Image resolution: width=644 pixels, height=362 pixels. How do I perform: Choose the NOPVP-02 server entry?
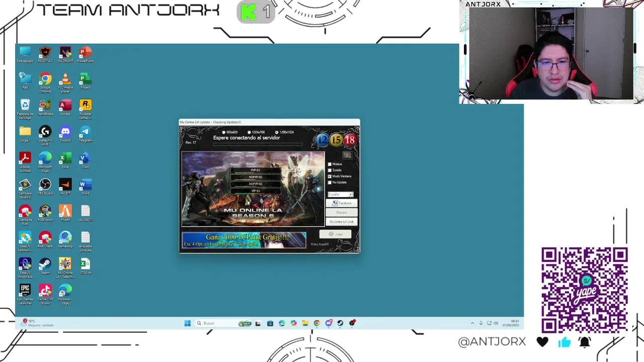[256, 184]
